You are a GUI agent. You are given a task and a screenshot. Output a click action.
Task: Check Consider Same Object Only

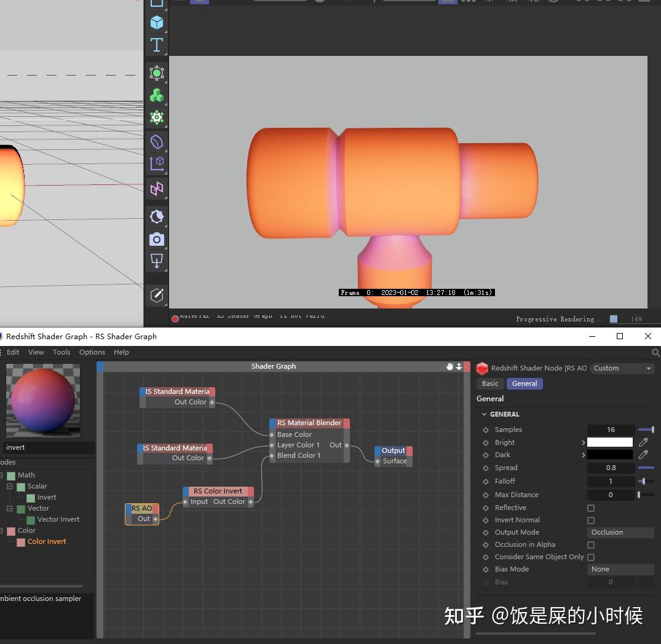point(591,557)
